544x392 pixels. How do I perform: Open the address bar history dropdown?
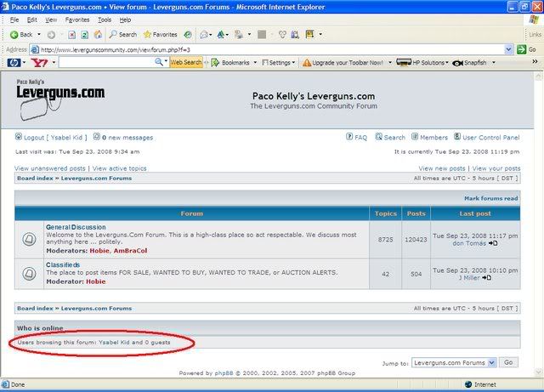click(508, 49)
